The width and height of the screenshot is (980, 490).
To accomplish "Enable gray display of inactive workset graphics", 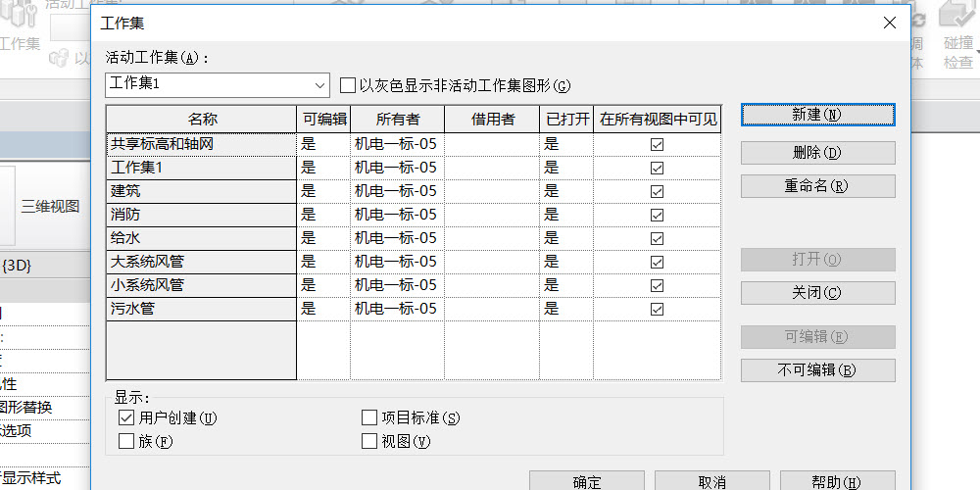I will 348,85.
